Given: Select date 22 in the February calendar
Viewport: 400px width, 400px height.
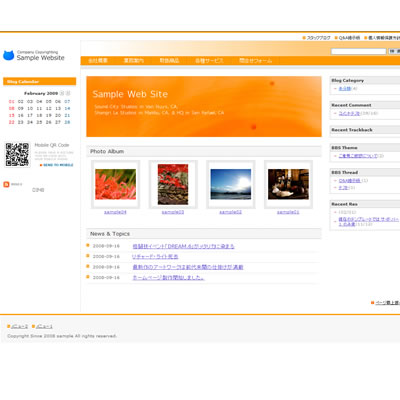Looking at the screenshot, I should point(12,122).
